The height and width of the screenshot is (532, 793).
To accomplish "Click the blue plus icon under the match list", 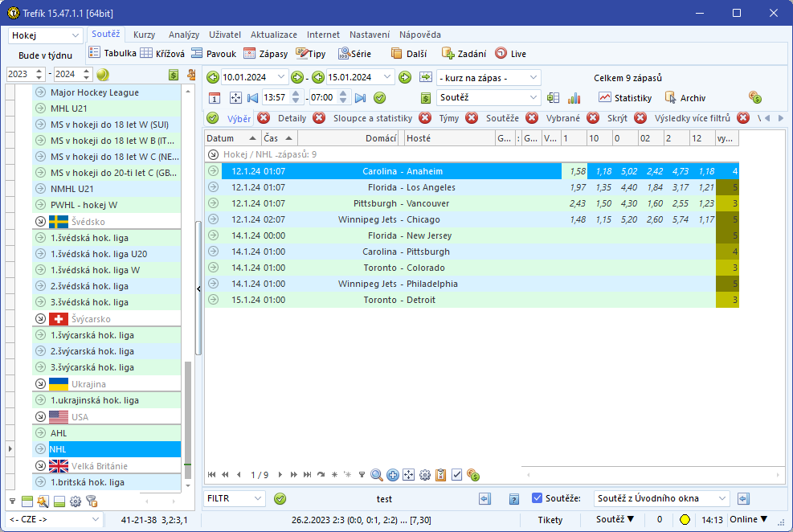I will [392, 475].
